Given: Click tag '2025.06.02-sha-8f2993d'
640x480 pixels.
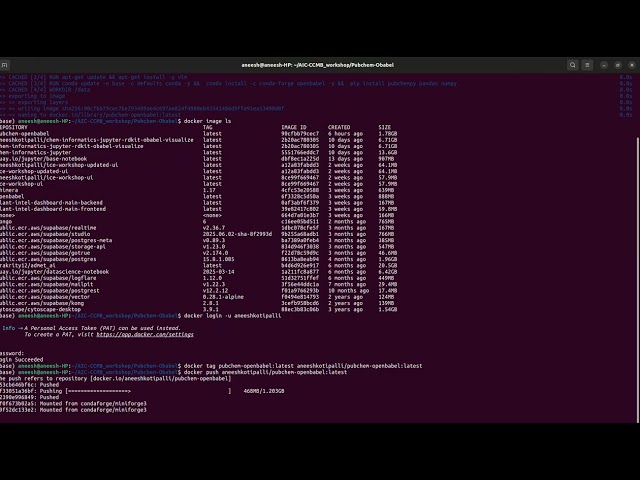Looking at the screenshot, I should 237,234.
